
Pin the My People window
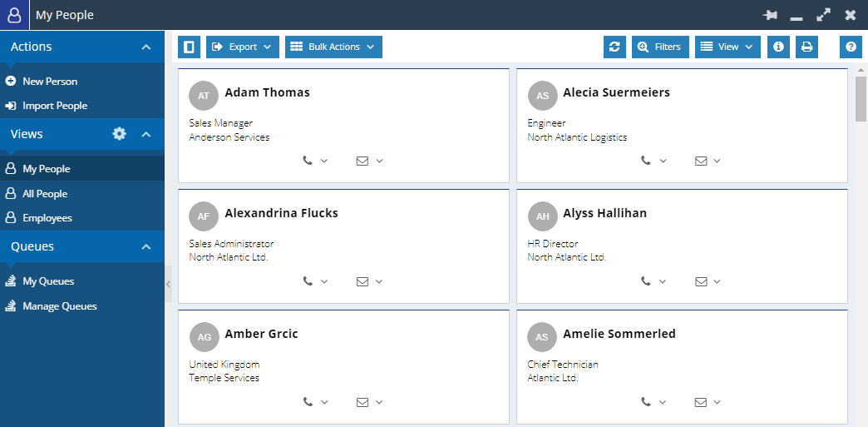tap(770, 15)
